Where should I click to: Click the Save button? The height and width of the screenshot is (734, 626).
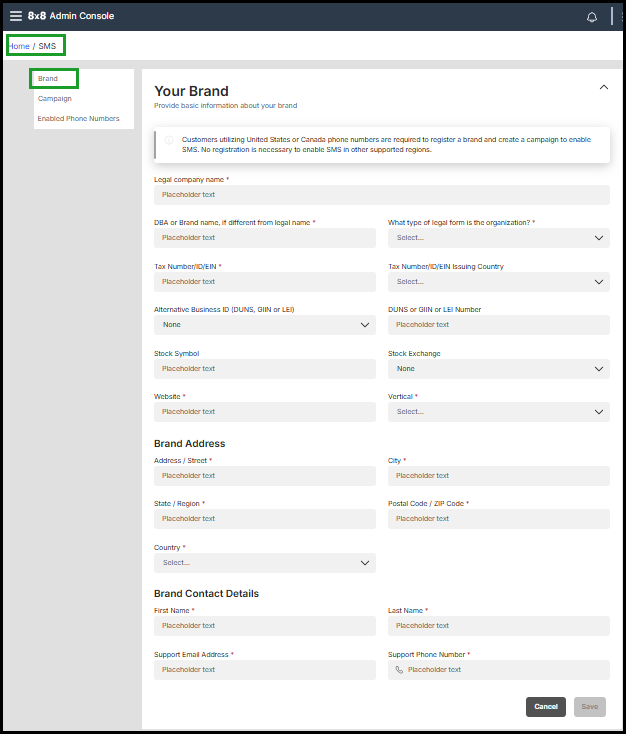pos(589,706)
